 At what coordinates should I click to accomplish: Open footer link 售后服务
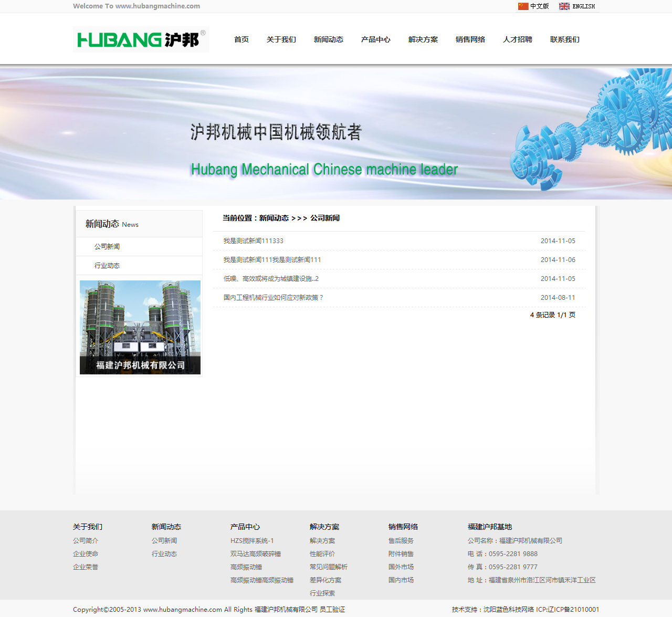pyautogui.click(x=401, y=541)
